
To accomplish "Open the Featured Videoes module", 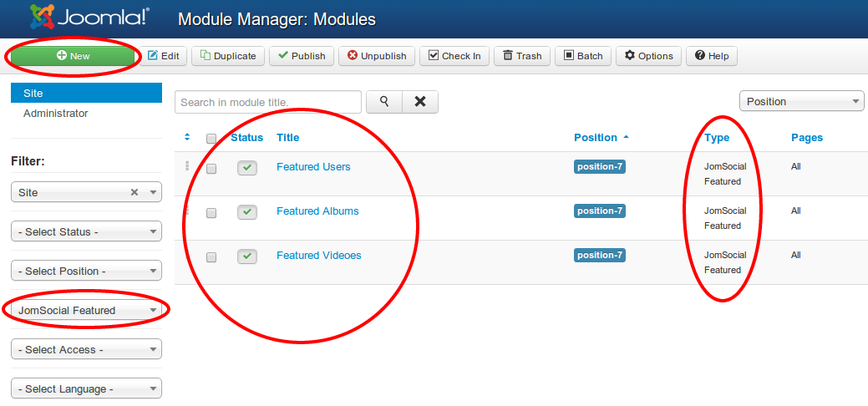I will [319, 256].
